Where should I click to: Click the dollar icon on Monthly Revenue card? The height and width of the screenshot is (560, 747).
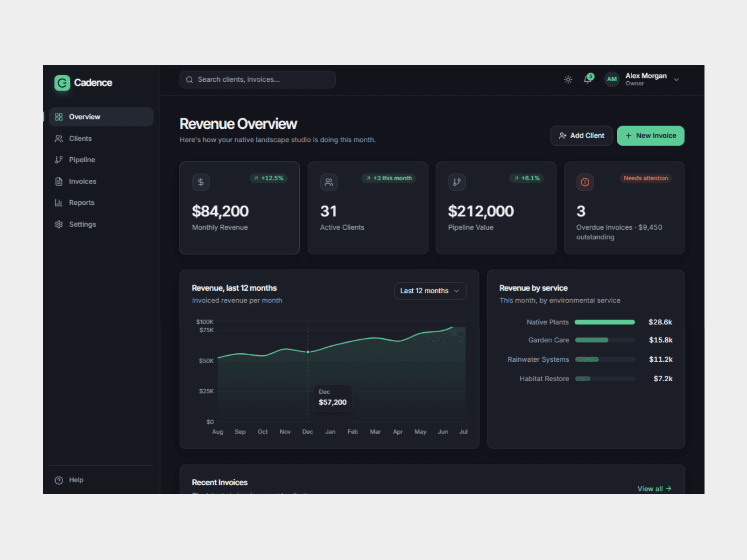point(201,182)
